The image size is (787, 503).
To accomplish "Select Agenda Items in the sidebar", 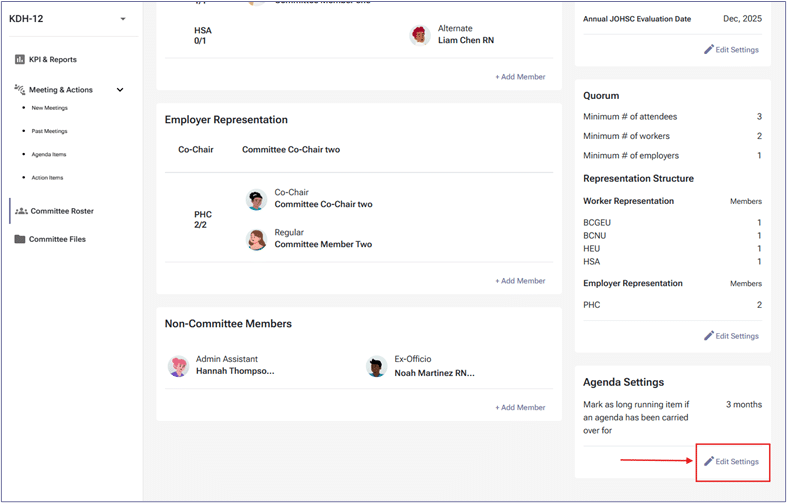I will [x=48, y=155].
